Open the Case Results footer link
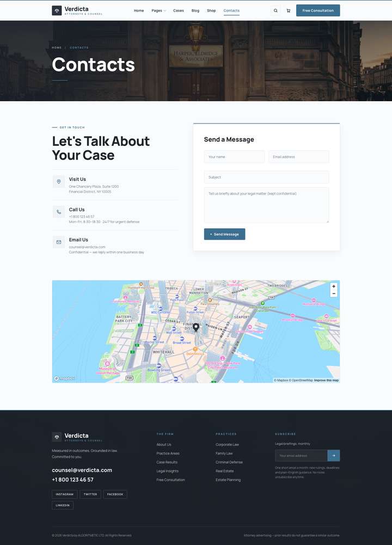 (x=167, y=462)
